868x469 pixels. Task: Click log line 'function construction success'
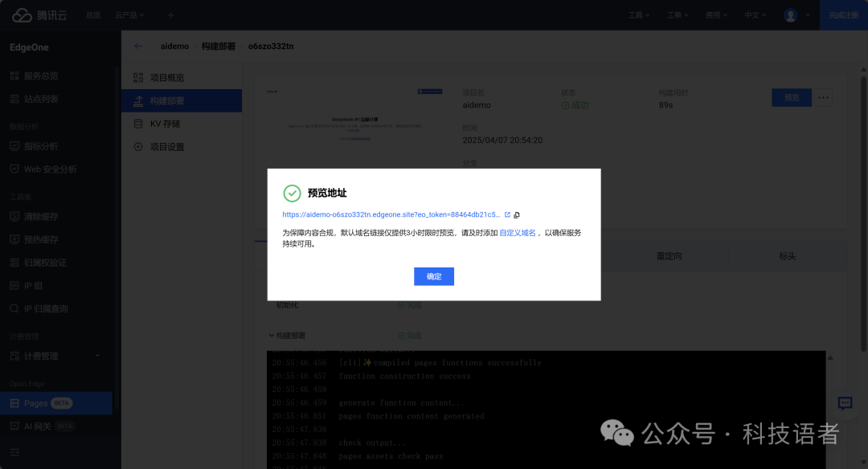click(x=404, y=376)
